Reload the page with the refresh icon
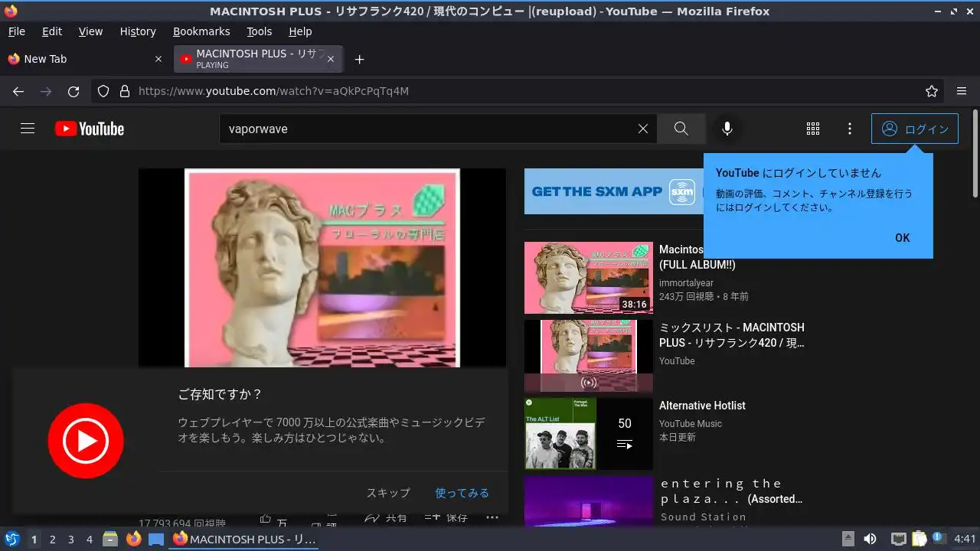The height and width of the screenshot is (551, 980). click(73, 91)
